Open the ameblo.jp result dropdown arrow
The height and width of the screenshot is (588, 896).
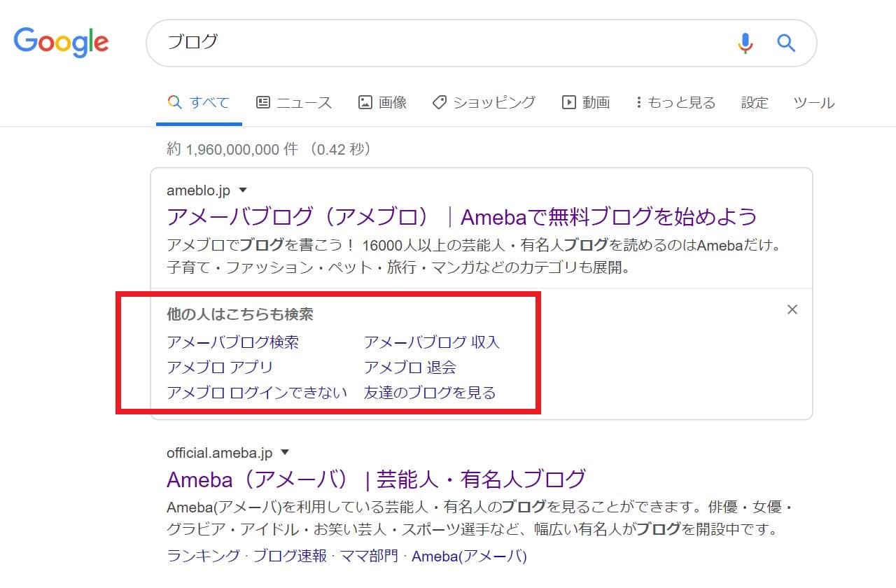tap(243, 190)
